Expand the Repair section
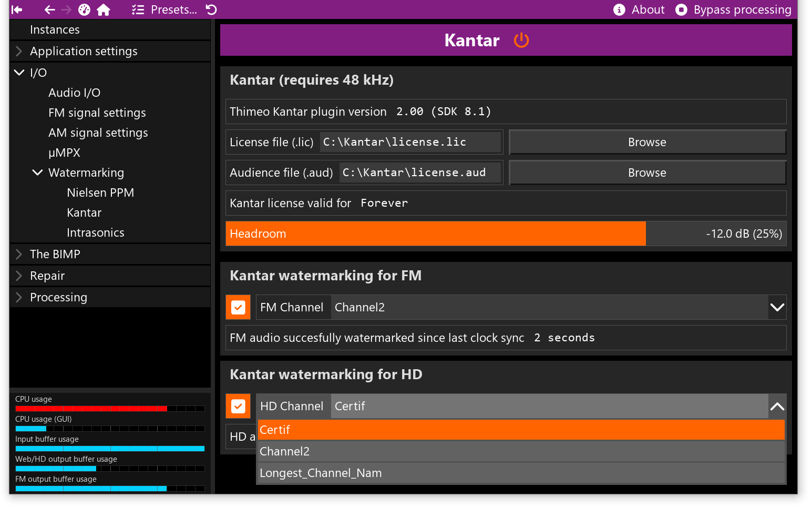Screen dimensions: 812x507 pos(110,276)
